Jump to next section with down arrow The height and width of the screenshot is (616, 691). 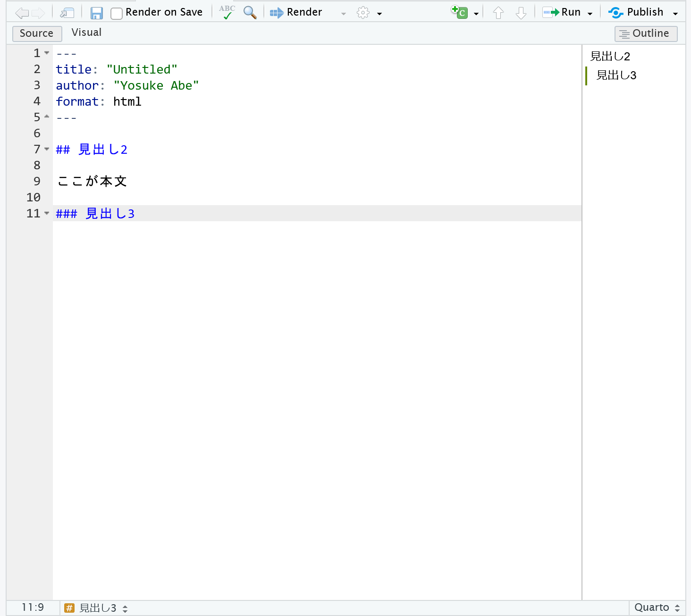[521, 13]
